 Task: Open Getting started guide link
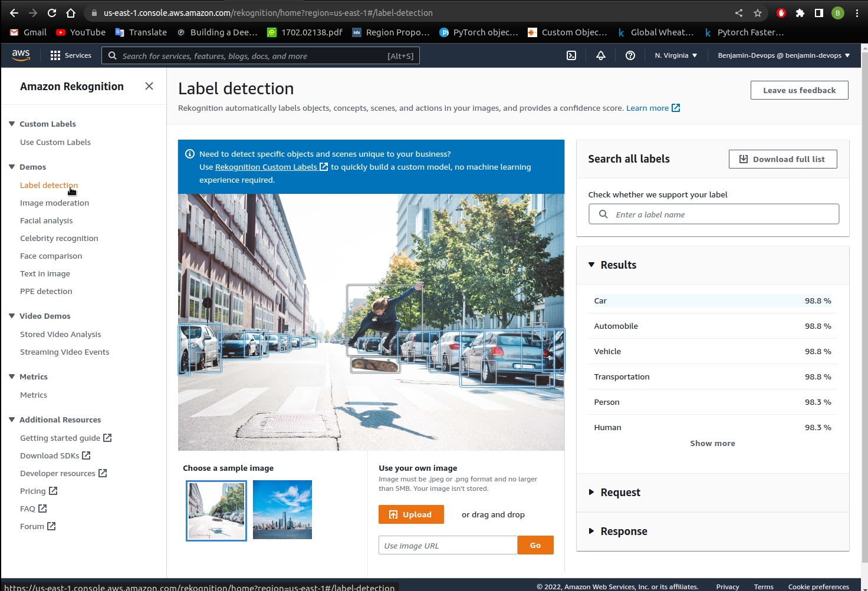point(65,438)
